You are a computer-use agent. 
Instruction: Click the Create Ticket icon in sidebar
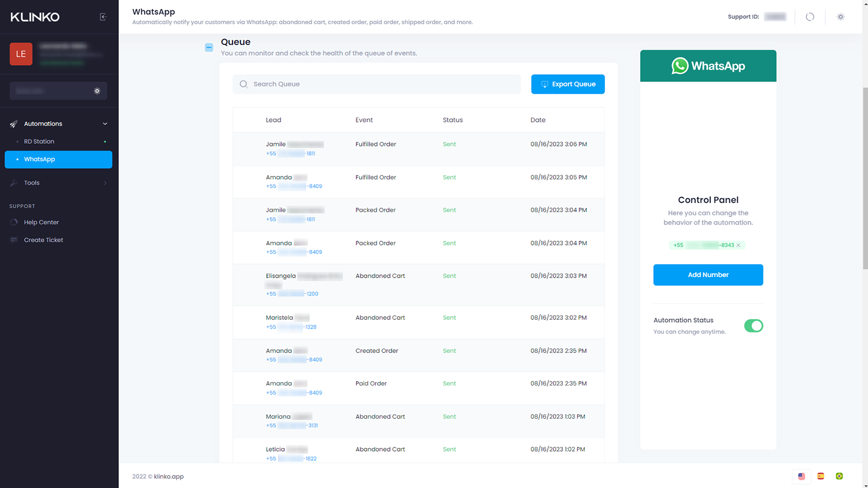13,240
